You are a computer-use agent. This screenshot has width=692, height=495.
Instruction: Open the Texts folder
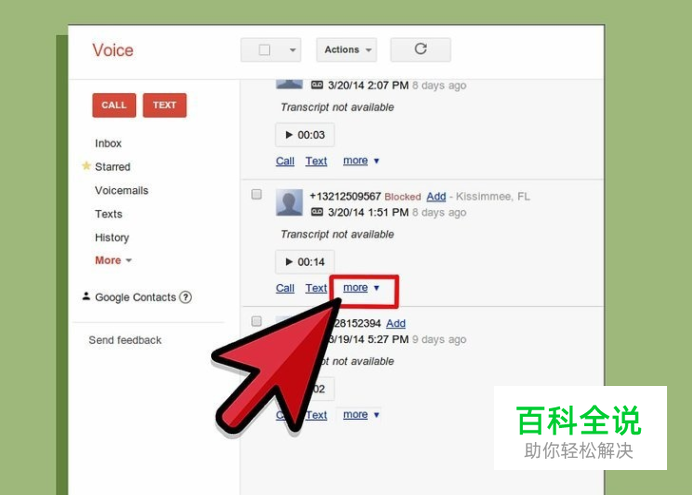[x=109, y=214]
